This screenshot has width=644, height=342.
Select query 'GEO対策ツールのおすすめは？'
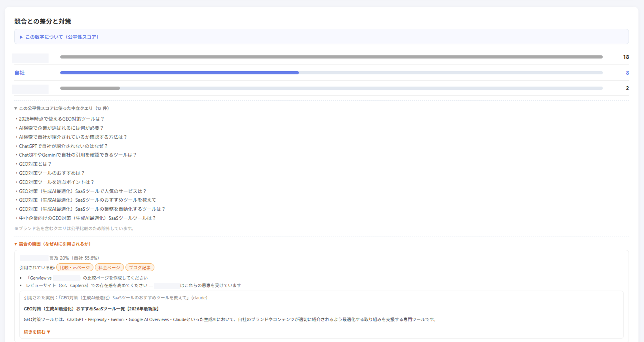pyautogui.click(x=52, y=173)
